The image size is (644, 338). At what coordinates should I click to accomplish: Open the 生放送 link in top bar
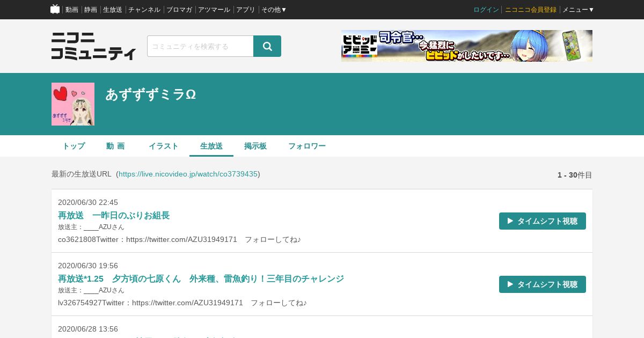tap(113, 10)
